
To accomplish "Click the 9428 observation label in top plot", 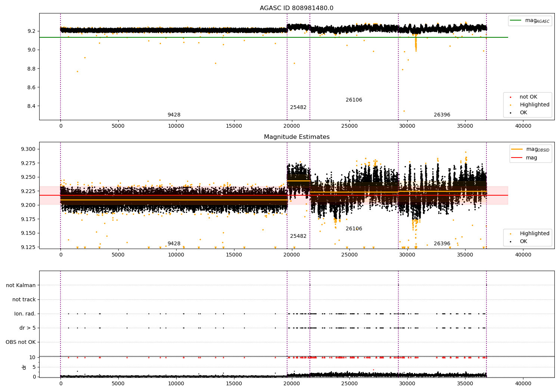I will click(x=174, y=115).
